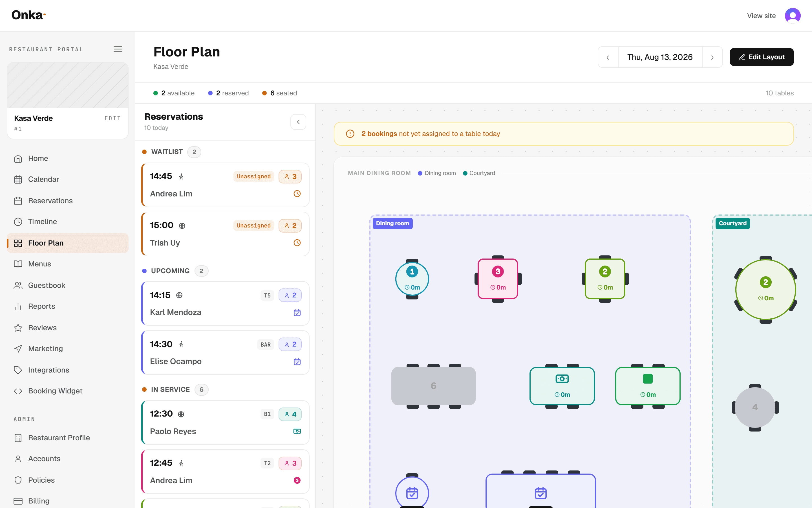Open the View site link
The height and width of the screenshot is (508, 812).
pyautogui.click(x=761, y=16)
